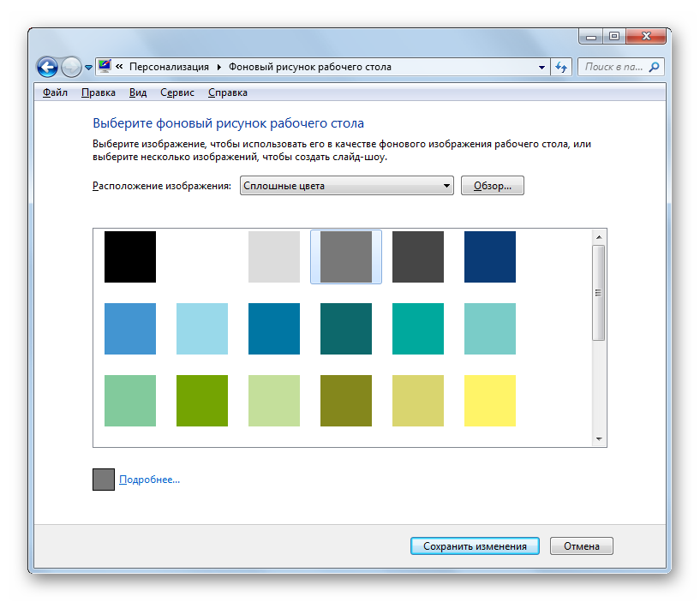Choose the bright yellow color swatch
Image resolution: width=700 pixels, height=602 pixels.
point(490,400)
